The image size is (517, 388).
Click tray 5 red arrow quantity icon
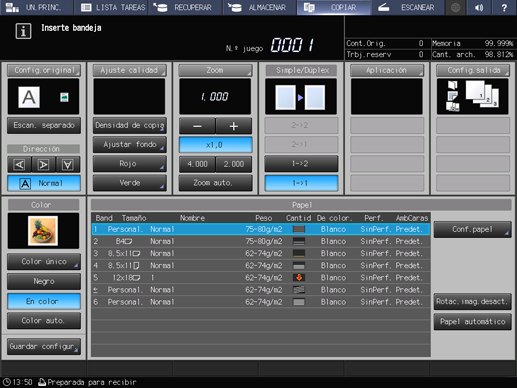299,277
